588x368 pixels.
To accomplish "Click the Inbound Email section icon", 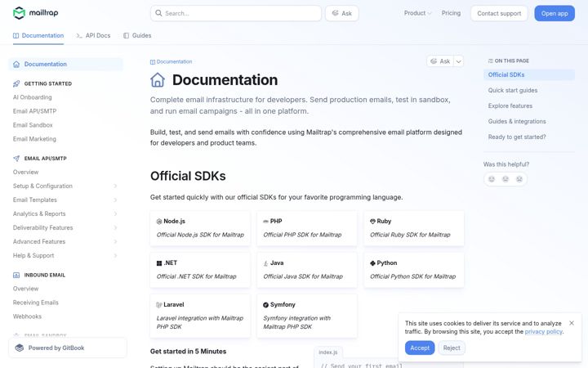I will pyautogui.click(x=16, y=275).
